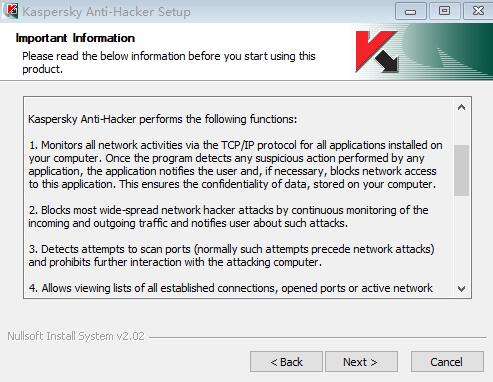Viewport: 493px width, 382px height.
Task: Maximize the setup window
Action: (444, 11)
